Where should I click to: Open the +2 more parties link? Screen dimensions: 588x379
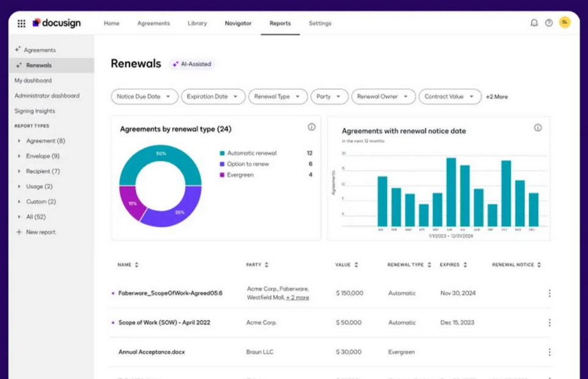tap(298, 297)
